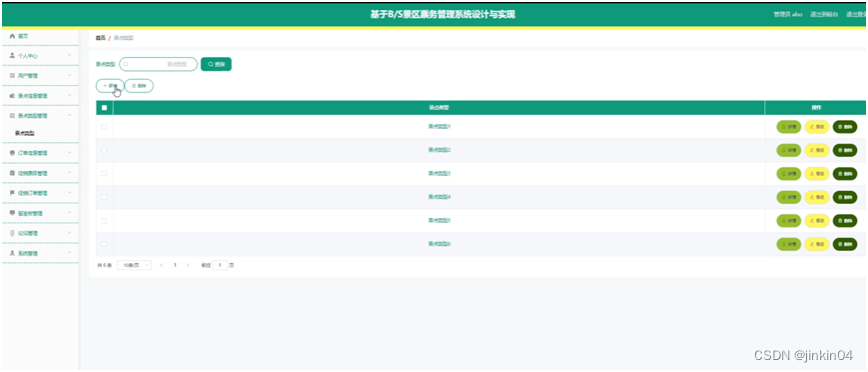This screenshot has height=372, width=868.
Task: Click the icon beside 留言板管理
Action: tap(12, 213)
